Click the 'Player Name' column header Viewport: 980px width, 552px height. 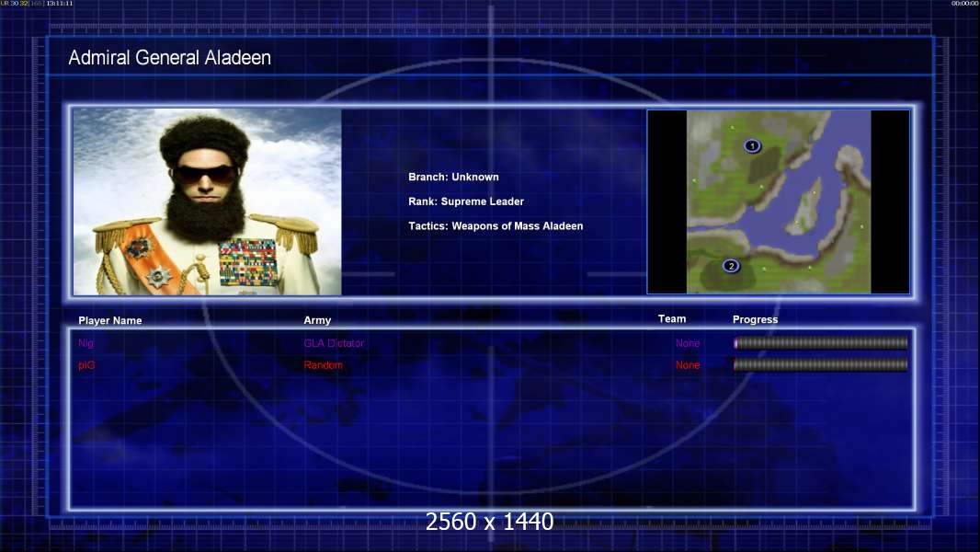110,321
